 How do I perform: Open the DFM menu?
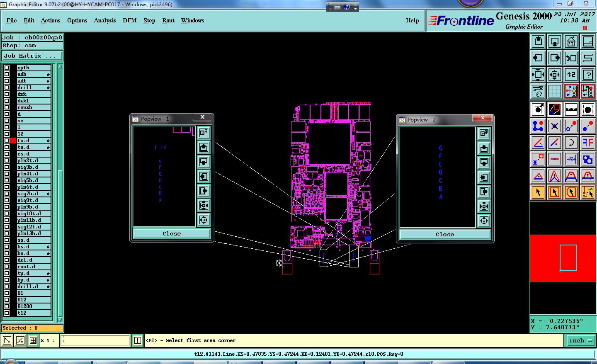pyautogui.click(x=130, y=20)
